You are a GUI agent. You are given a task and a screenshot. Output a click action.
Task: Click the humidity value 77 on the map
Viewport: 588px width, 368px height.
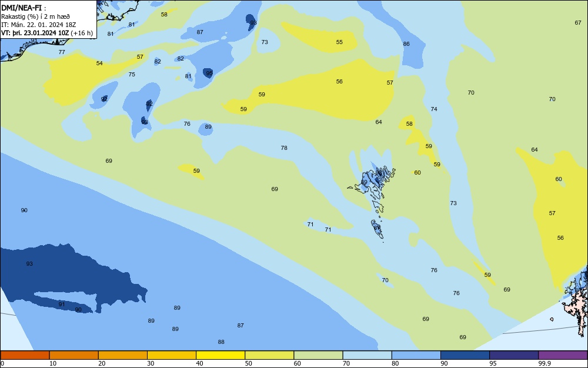(x=62, y=52)
